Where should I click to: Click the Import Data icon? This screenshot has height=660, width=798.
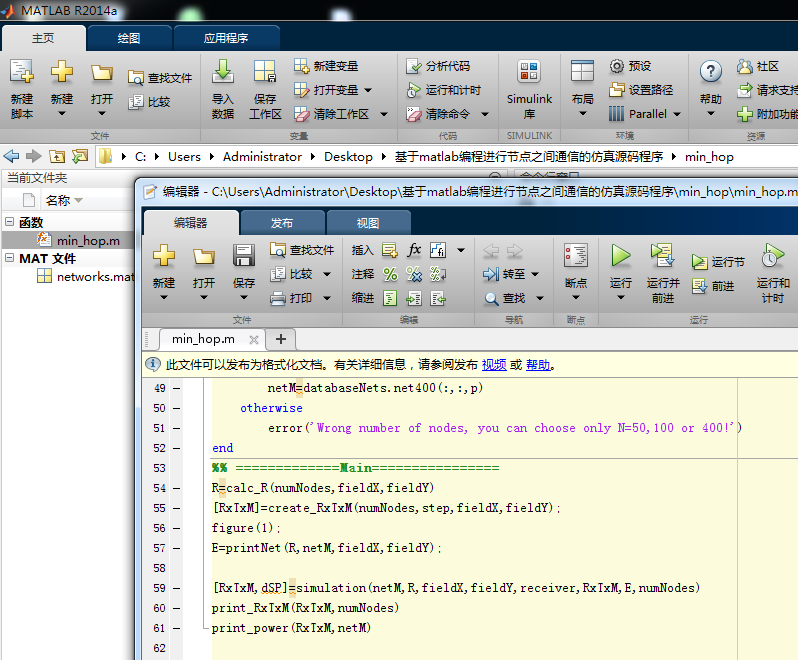[223, 71]
